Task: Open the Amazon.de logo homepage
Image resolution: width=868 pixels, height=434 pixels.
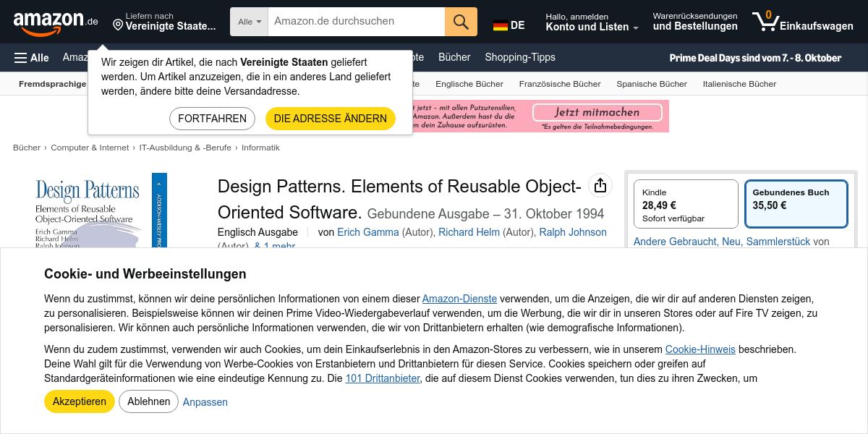Action: (x=55, y=23)
